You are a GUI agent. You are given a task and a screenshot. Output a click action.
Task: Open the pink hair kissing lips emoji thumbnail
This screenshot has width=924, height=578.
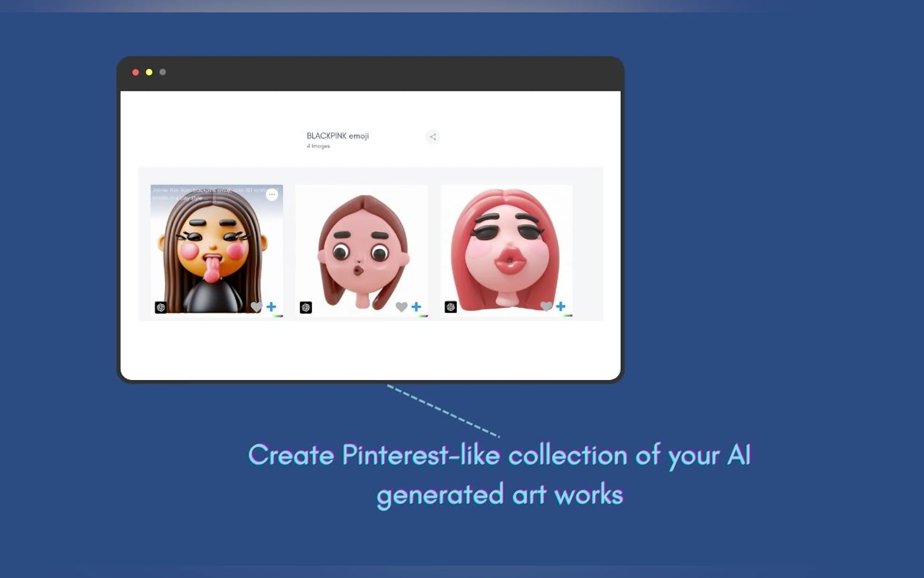click(506, 249)
